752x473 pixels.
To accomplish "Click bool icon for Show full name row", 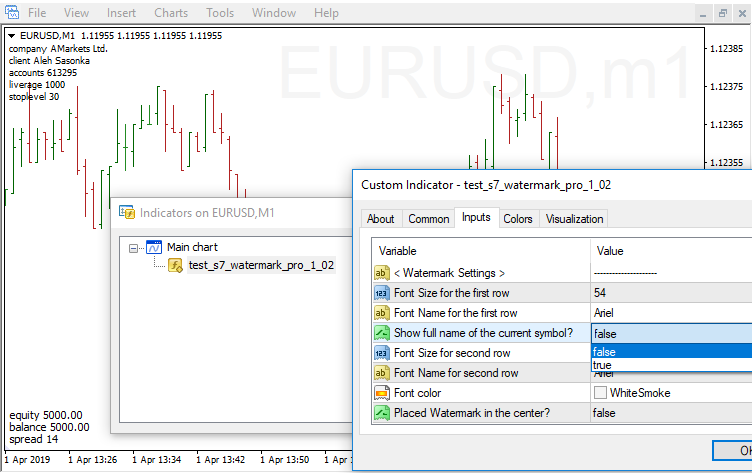I will [x=382, y=333].
